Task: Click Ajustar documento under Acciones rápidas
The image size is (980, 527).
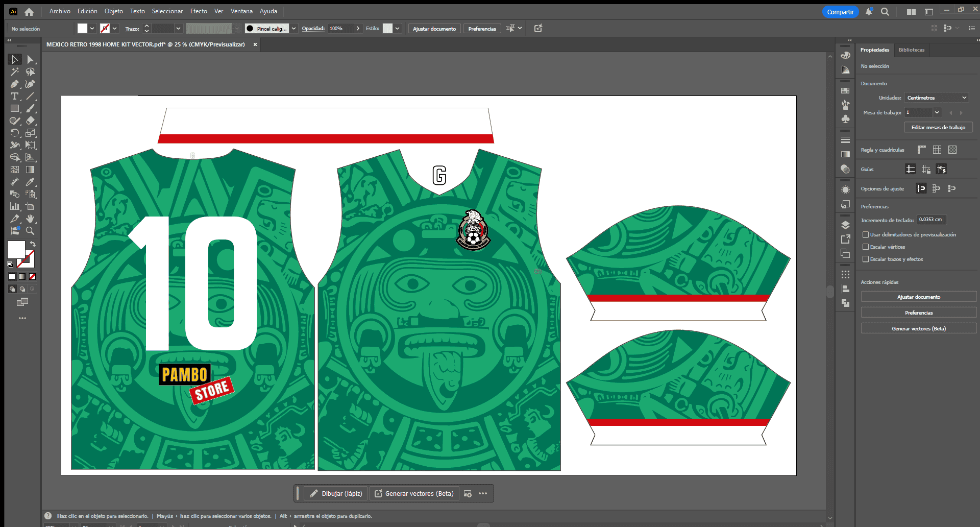Action: click(919, 297)
